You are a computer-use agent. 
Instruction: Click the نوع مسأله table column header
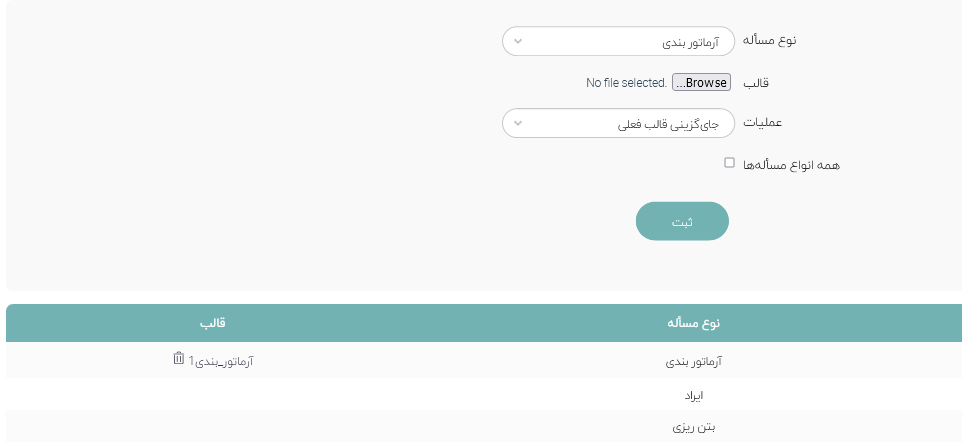click(x=694, y=323)
